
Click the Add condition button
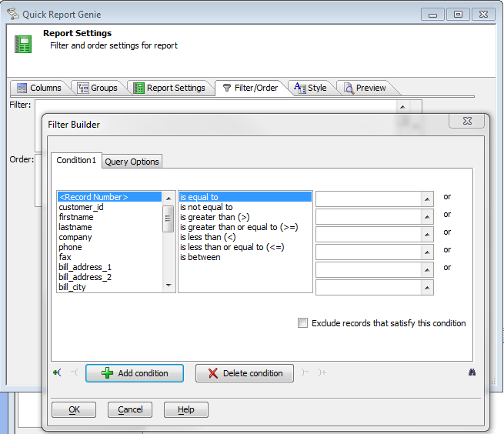[x=135, y=373]
